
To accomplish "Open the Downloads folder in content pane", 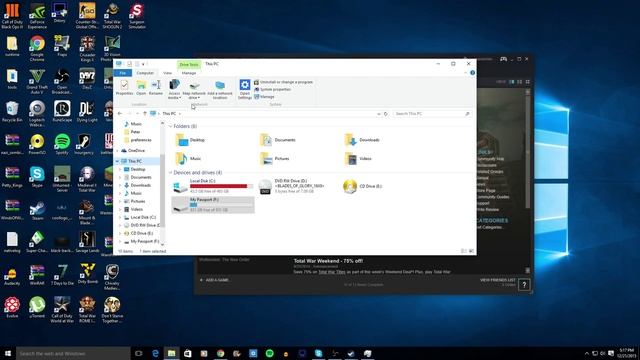I will click(362, 140).
